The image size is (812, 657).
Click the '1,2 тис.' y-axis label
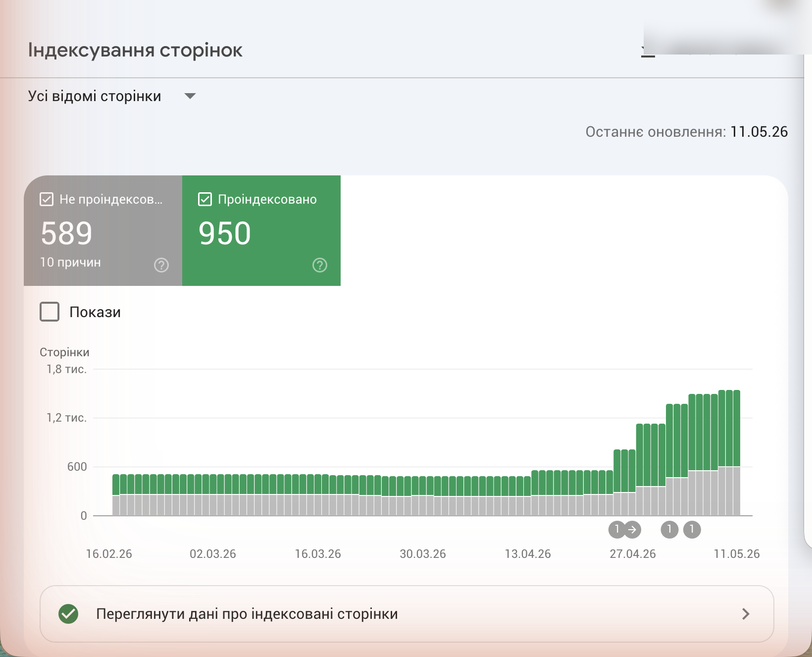point(66,418)
